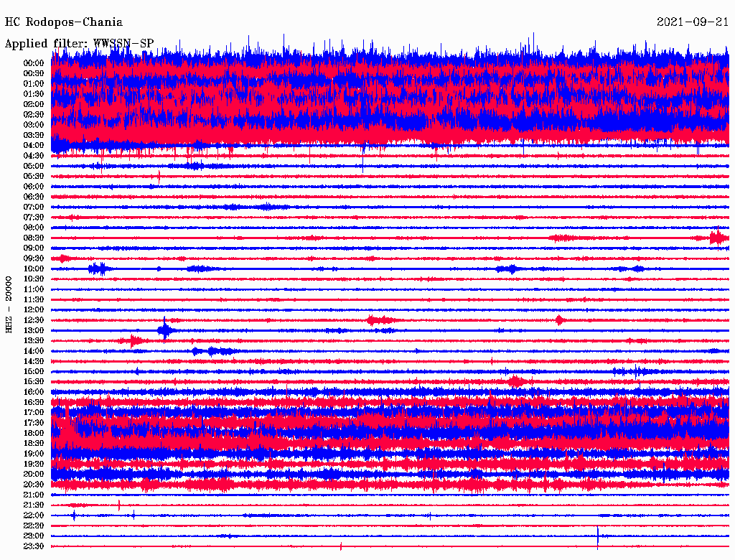Select the 13:00 time label
The width and height of the screenshot is (735, 560).
tap(34, 330)
